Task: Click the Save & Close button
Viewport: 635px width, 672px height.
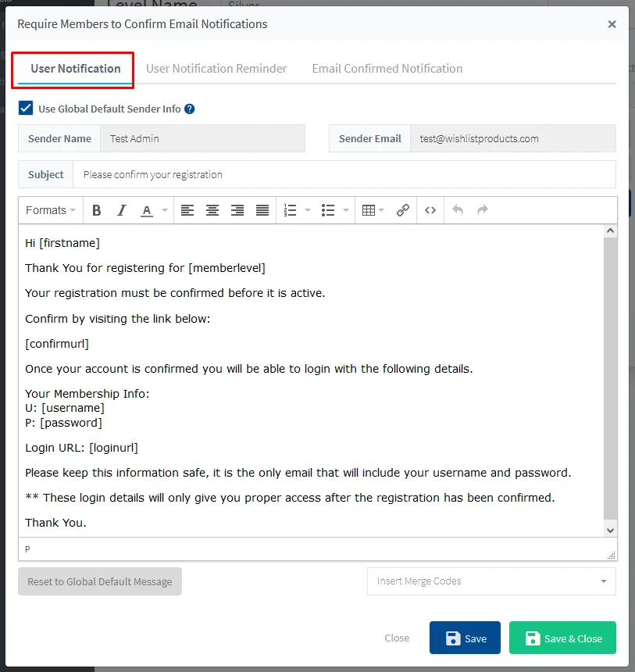Action: coord(562,638)
